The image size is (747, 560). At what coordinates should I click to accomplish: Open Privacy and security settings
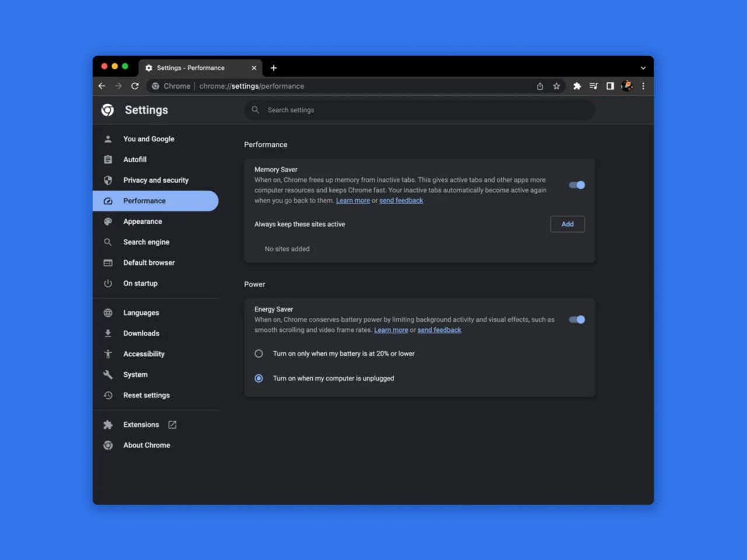click(x=155, y=180)
